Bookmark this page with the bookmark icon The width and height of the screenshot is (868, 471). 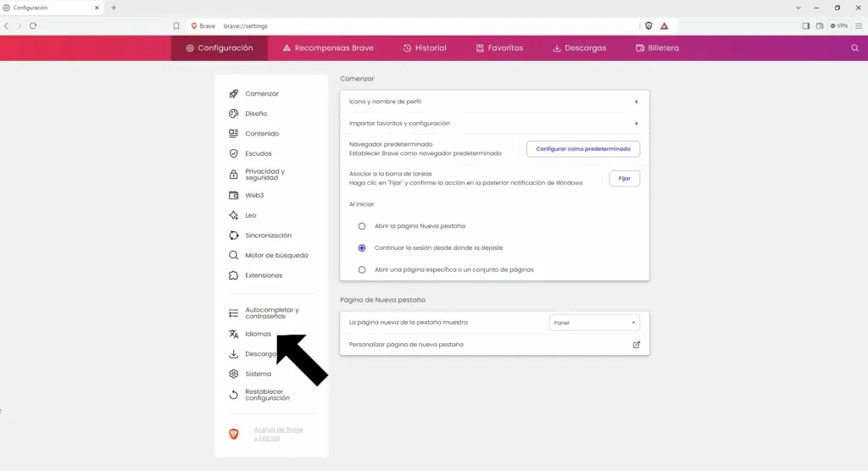coord(176,26)
